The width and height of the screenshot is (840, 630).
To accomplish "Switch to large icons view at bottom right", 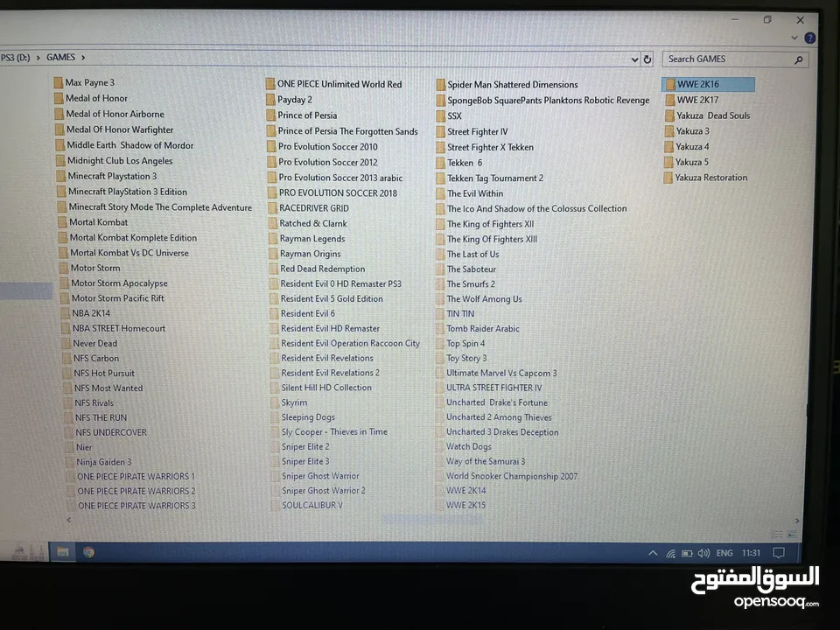I will click(791, 534).
